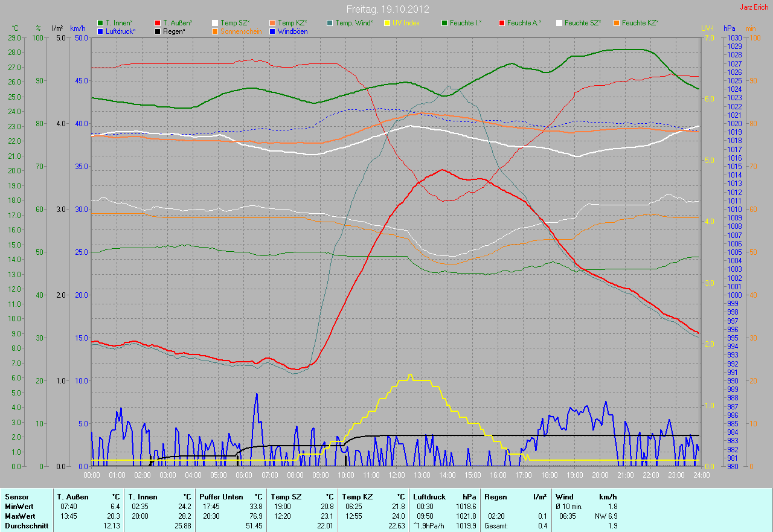This screenshot has height=532, width=773.
Task: Select the Sonnenschein legend label
Action: 241,31
